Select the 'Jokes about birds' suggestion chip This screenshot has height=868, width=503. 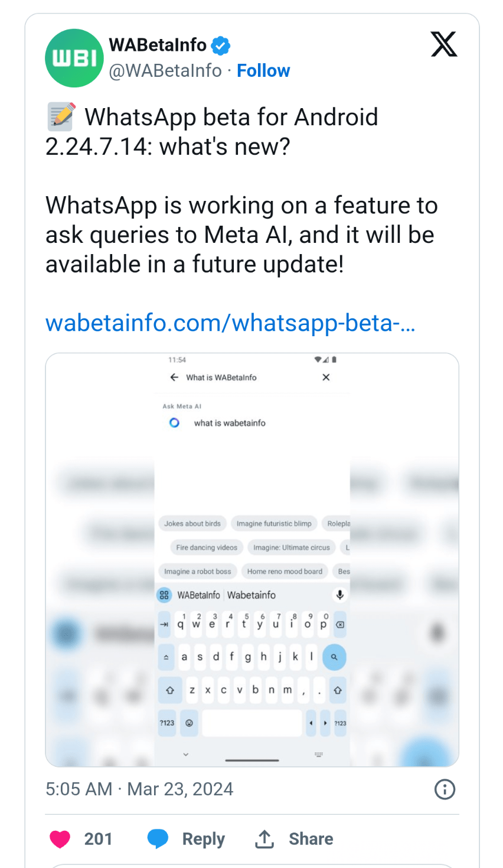192,524
